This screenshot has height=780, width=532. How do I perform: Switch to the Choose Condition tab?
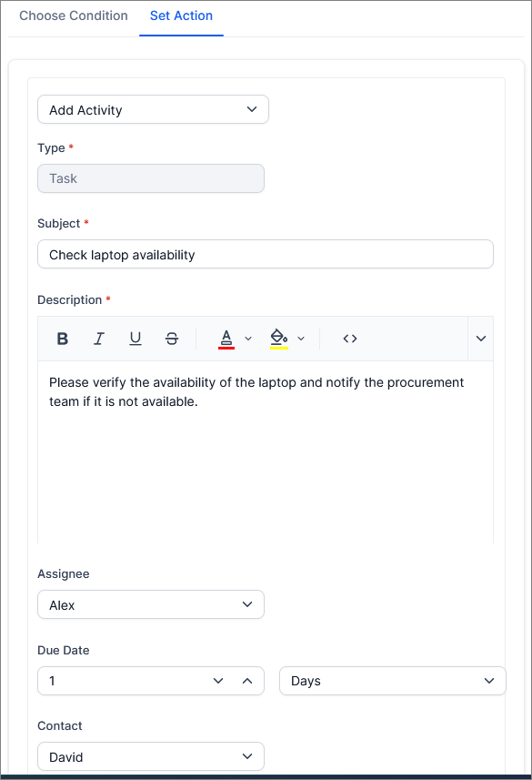click(74, 15)
